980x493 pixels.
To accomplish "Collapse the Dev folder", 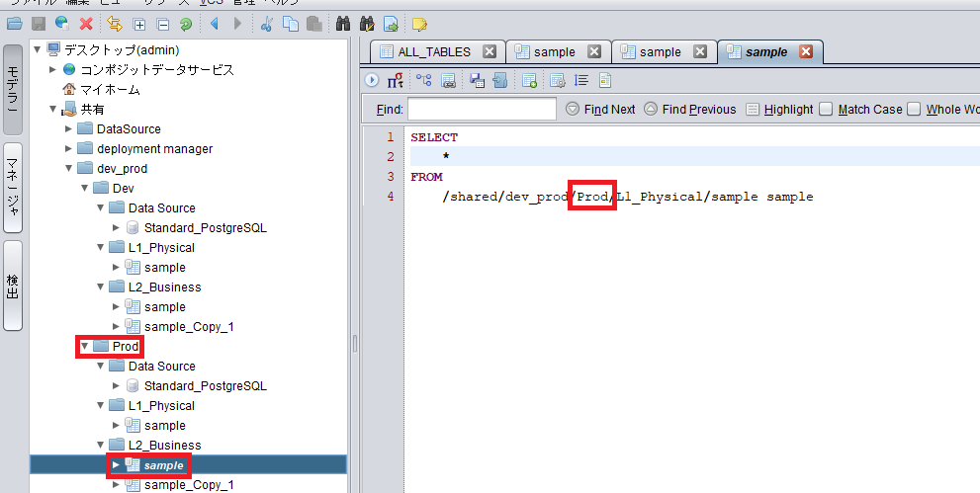I will pos(84,188).
